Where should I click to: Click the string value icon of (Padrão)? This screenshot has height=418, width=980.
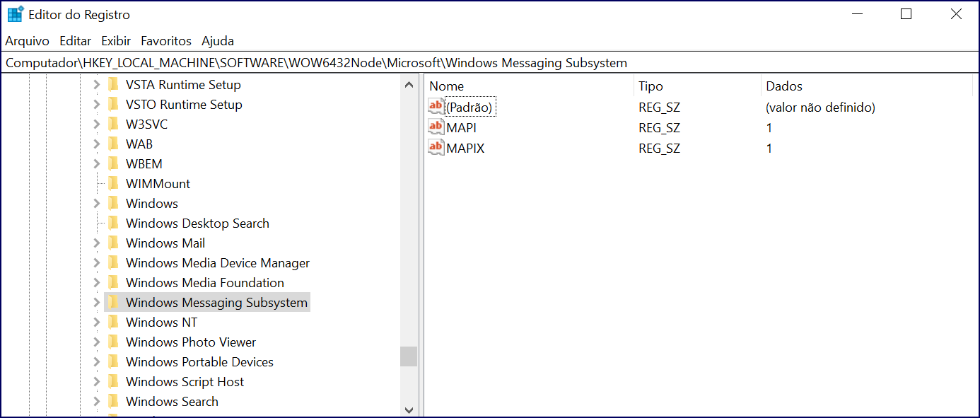436,107
